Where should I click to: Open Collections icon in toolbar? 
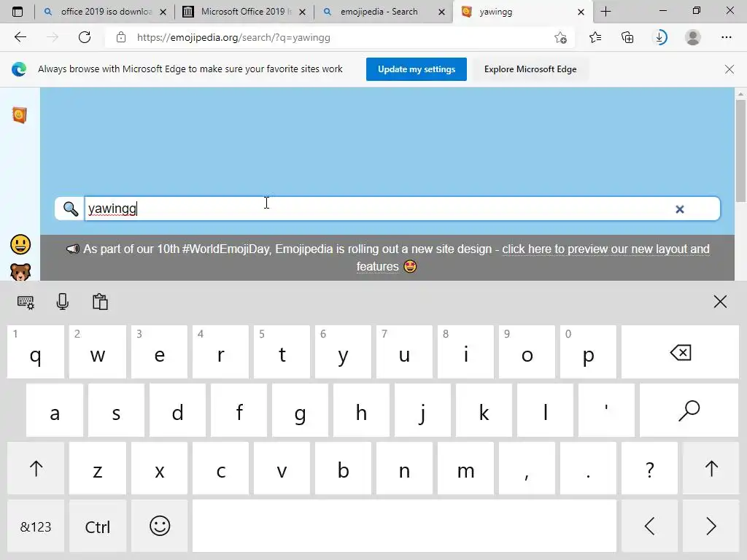[627, 37]
